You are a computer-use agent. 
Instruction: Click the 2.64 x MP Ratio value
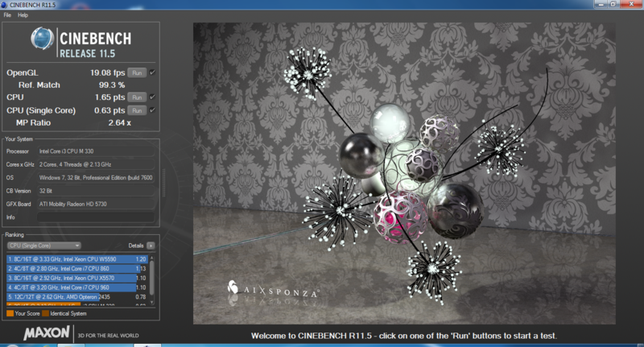[x=119, y=123]
